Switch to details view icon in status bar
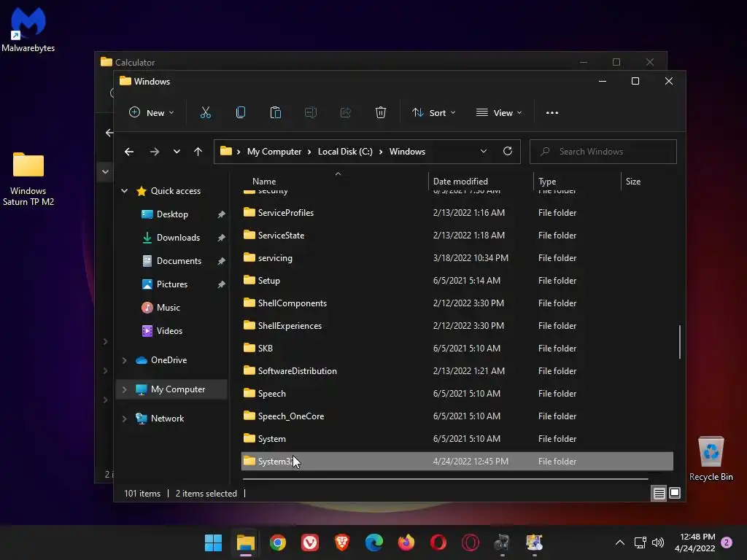Image resolution: width=747 pixels, height=560 pixels. click(659, 494)
